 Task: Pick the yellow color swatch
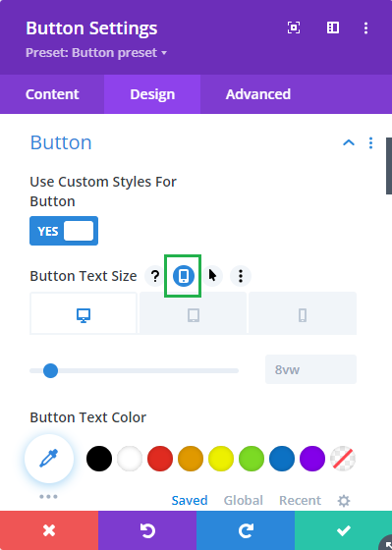(x=221, y=459)
